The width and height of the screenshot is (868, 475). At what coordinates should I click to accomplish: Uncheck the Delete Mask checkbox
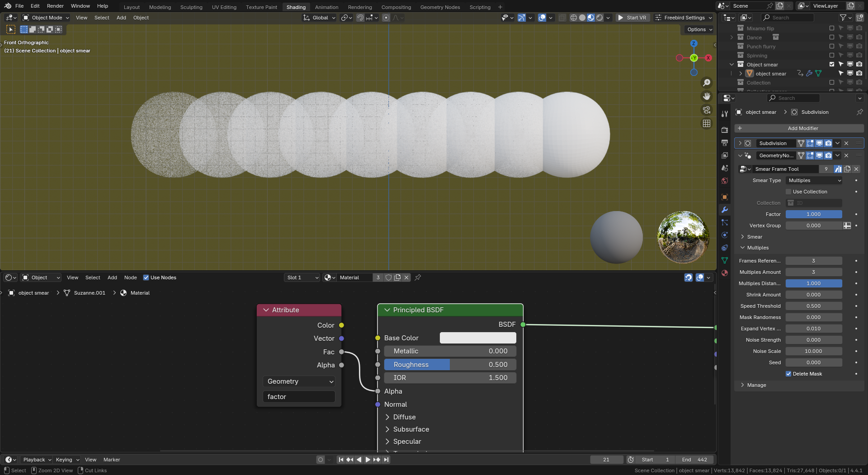pyautogui.click(x=789, y=374)
